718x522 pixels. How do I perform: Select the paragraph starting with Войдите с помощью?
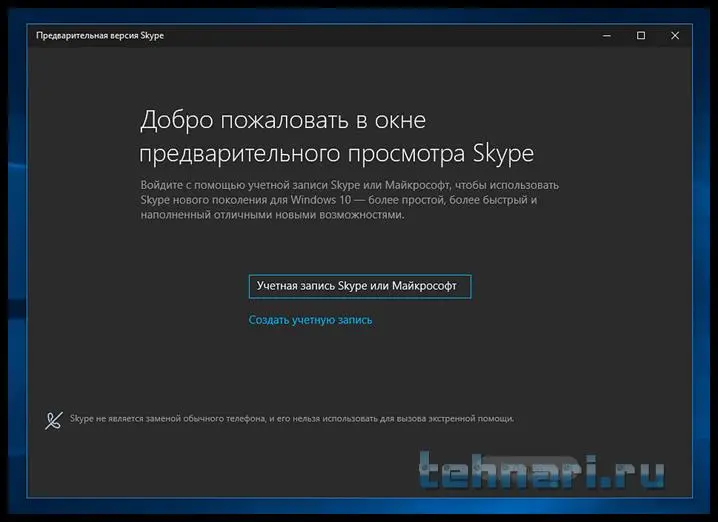click(349, 200)
